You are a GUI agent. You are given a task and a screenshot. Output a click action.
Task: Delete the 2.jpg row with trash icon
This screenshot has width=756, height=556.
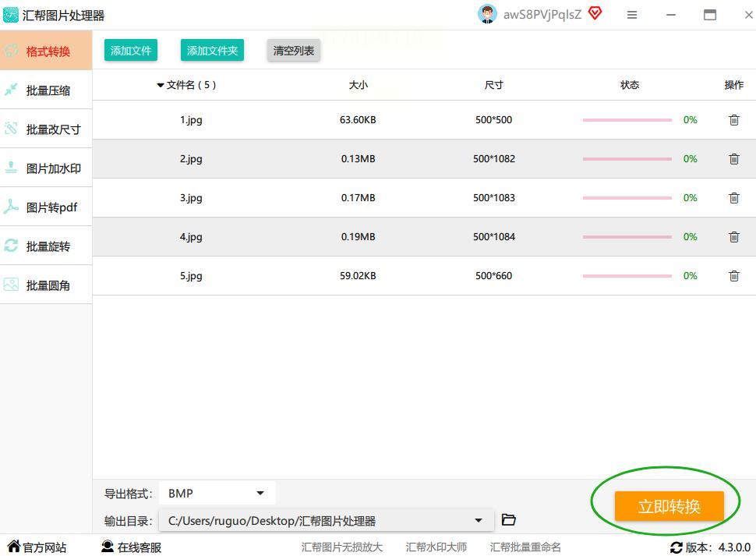(x=734, y=158)
